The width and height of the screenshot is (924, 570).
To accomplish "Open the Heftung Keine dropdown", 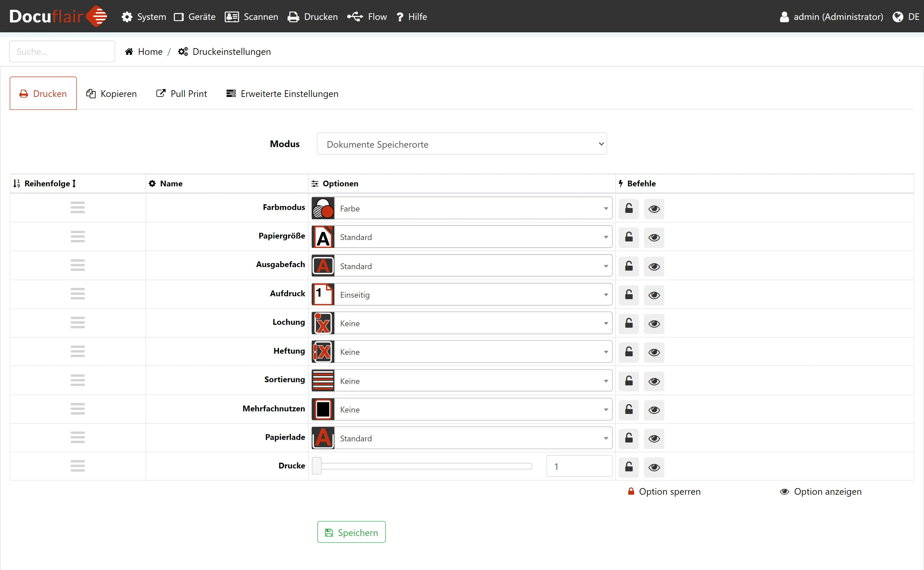I will tap(473, 352).
